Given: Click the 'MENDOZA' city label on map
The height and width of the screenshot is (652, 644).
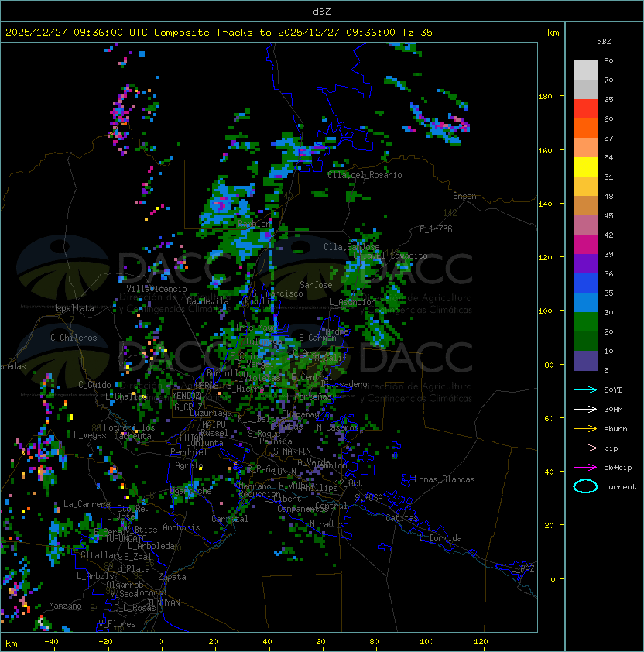Looking at the screenshot, I should point(188,396).
